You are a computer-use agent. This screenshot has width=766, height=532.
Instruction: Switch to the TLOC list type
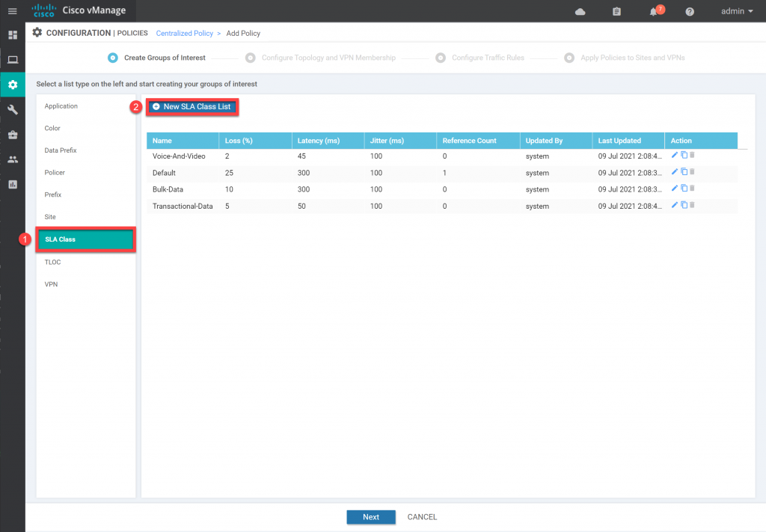(52, 262)
